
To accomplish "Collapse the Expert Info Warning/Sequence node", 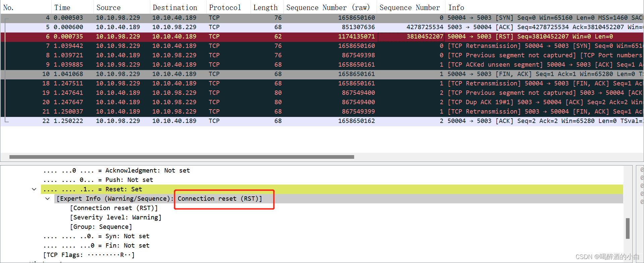I will point(48,199).
